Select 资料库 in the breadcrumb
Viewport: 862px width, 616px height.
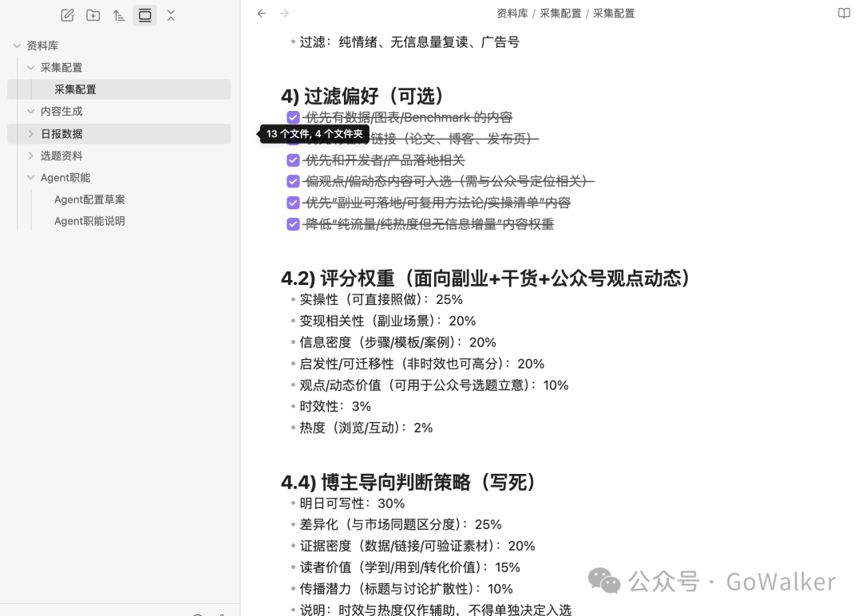[x=513, y=13]
